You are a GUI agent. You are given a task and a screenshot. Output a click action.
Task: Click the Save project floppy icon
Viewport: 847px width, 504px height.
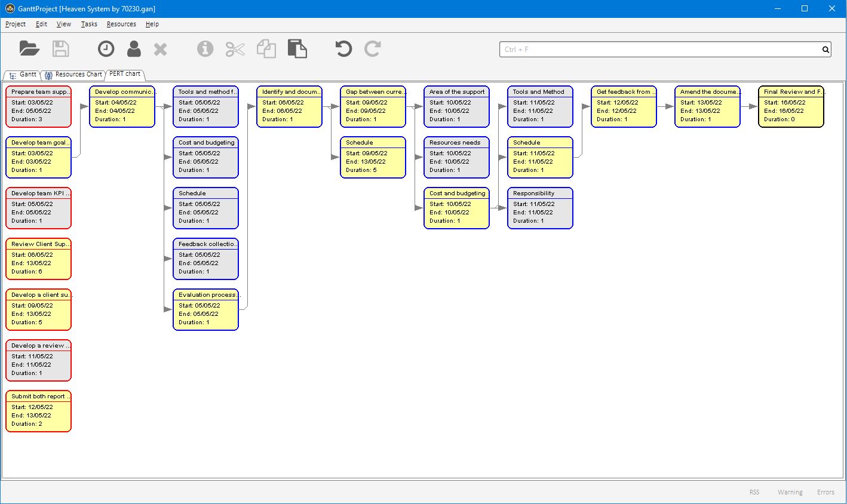pyautogui.click(x=61, y=48)
